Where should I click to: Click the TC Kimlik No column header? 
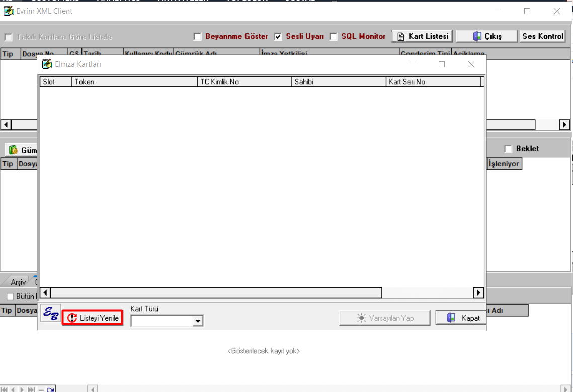coord(244,82)
